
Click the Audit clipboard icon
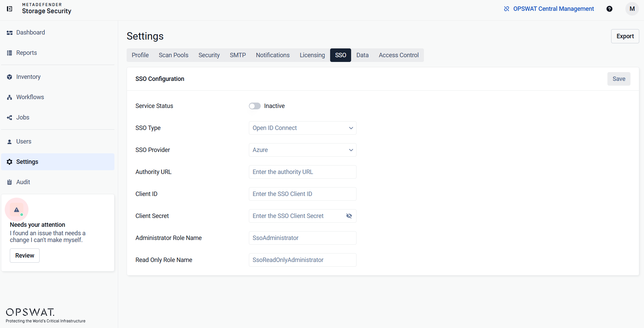point(9,182)
